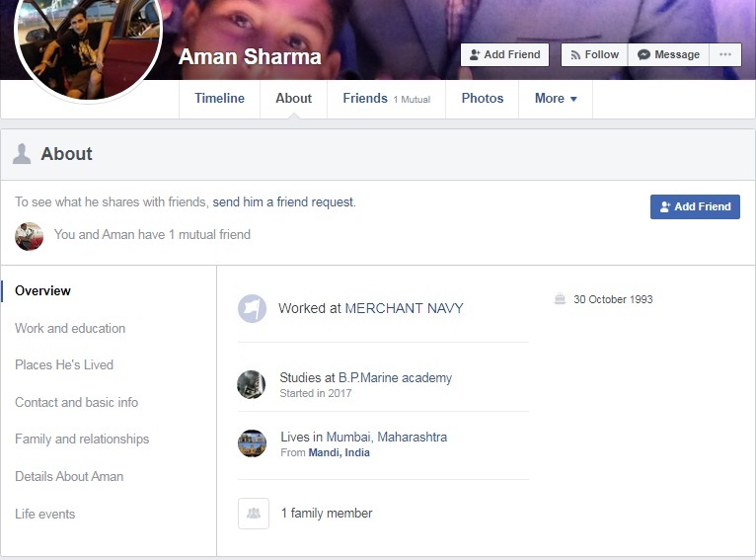
Task: Open Details About Aman
Action: tap(69, 477)
